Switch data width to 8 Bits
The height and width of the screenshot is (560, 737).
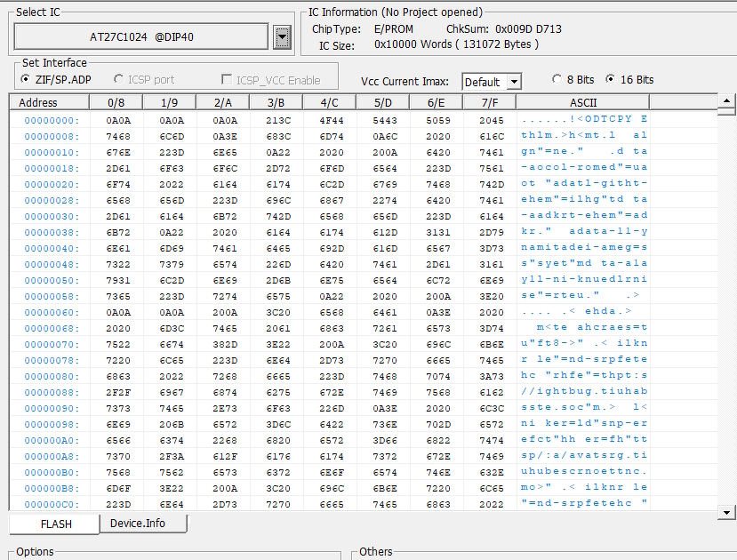click(573, 80)
